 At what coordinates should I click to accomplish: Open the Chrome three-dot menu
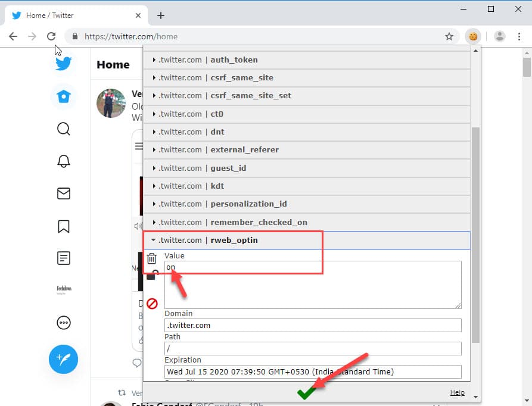pos(519,36)
